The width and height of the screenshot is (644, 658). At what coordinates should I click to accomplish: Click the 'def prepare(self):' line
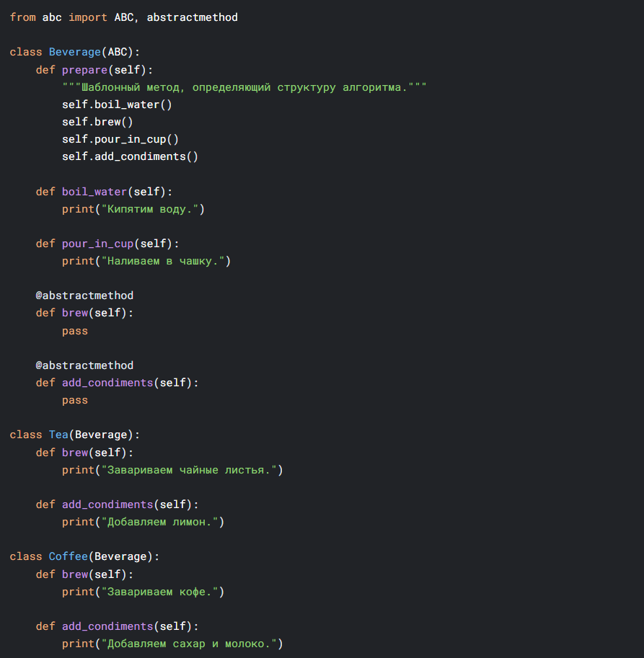point(94,70)
